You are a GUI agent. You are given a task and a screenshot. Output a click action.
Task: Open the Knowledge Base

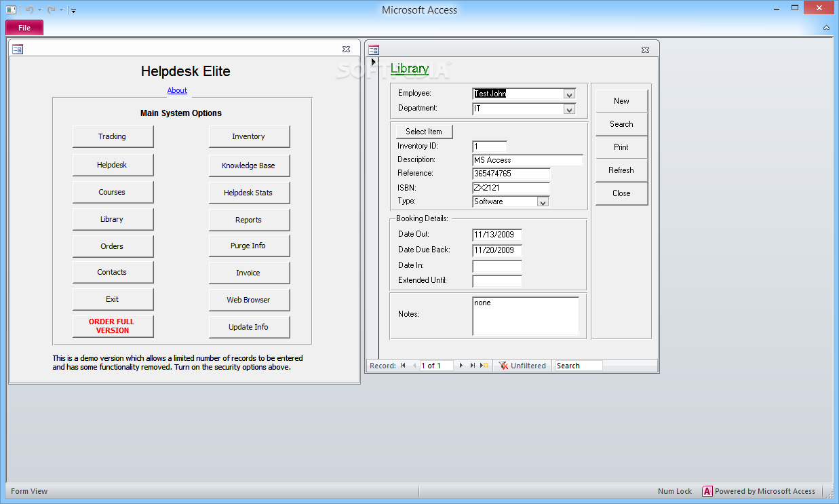click(249, 166)
